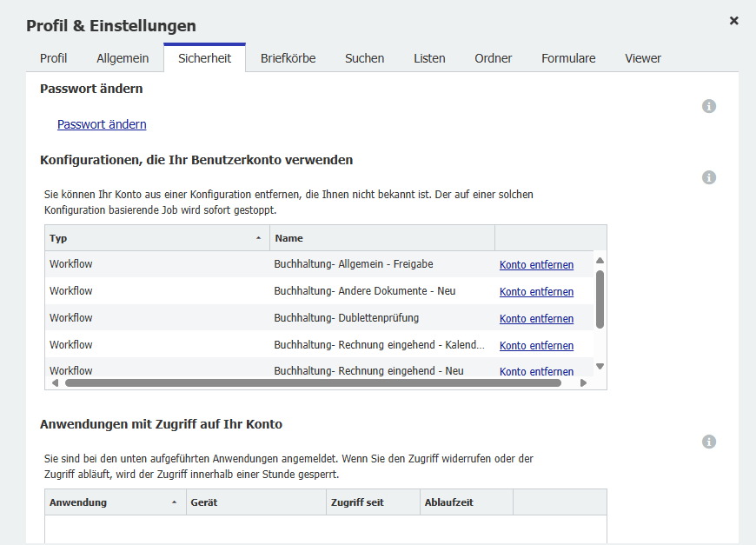Click the left arrow of the horizontal scrollbar
The image size is (756, 545).
[56, 382]
